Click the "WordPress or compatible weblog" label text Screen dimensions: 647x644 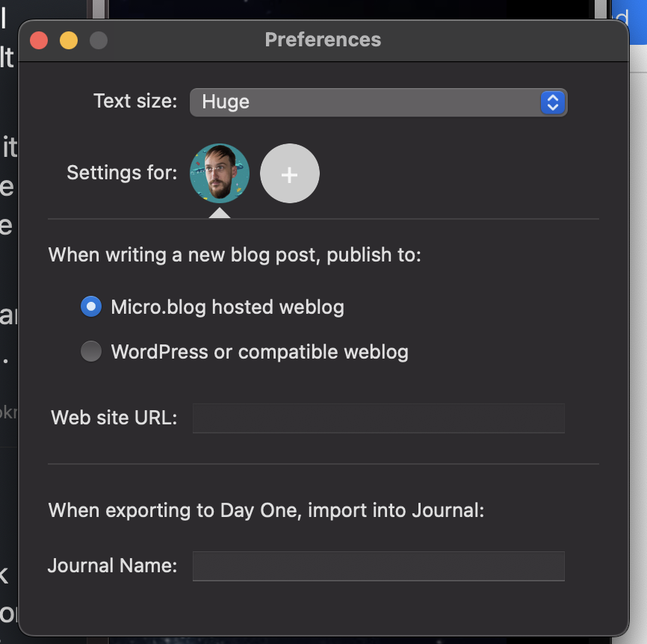click(x=259, y=352)
